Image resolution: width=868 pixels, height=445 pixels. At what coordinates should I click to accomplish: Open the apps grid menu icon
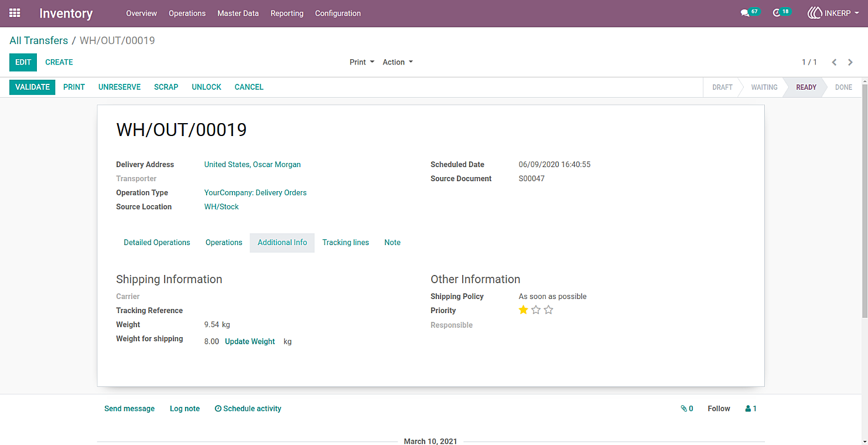(15, 13)
